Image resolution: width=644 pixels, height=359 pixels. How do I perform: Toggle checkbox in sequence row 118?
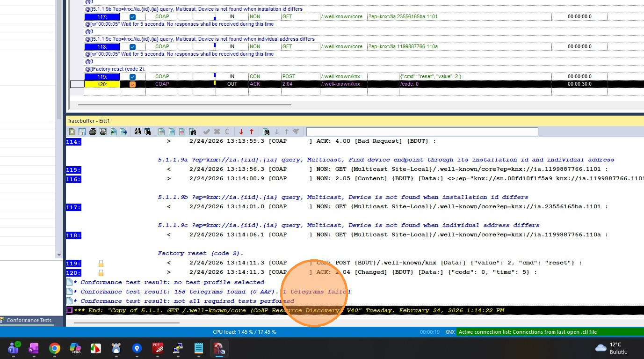coord(132,47)
